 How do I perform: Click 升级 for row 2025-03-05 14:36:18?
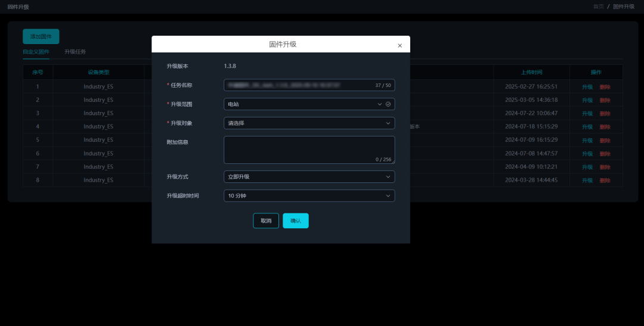point(587,100)
